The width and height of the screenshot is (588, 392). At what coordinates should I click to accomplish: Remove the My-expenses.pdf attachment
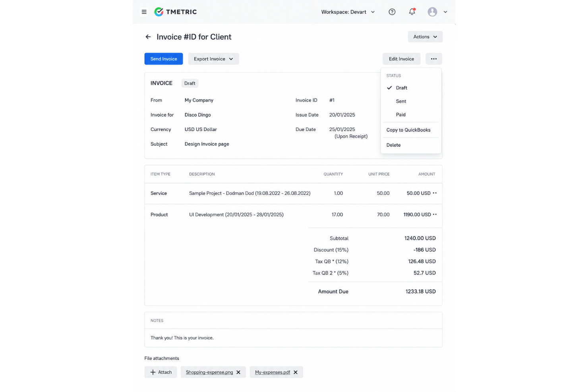296,372
